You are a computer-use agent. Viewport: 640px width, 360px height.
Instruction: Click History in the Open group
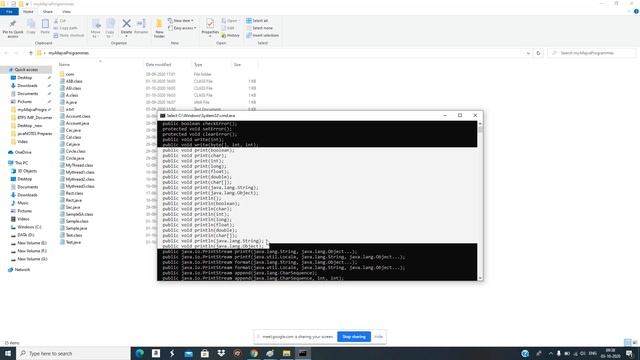point(231,36)
